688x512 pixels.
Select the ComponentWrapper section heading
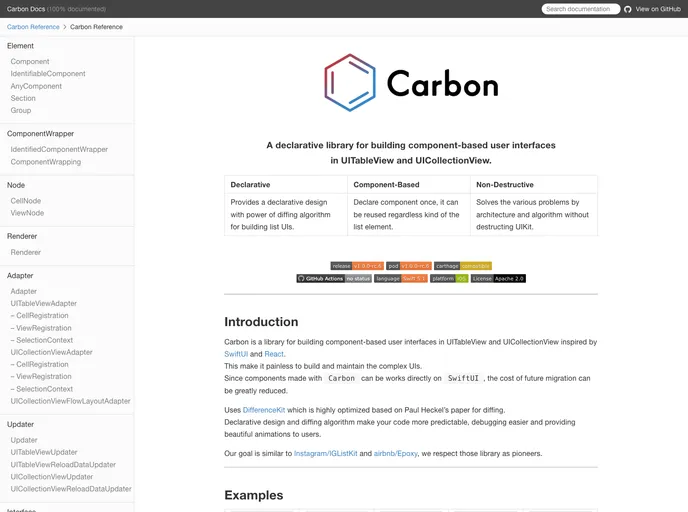coord(40,133)
